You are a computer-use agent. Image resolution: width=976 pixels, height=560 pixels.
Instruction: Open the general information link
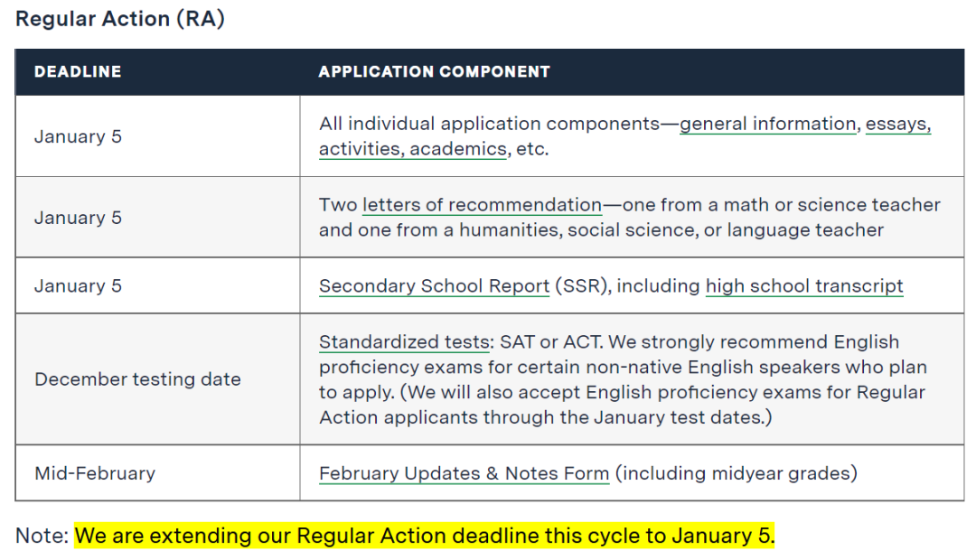[x=767, y=125]
